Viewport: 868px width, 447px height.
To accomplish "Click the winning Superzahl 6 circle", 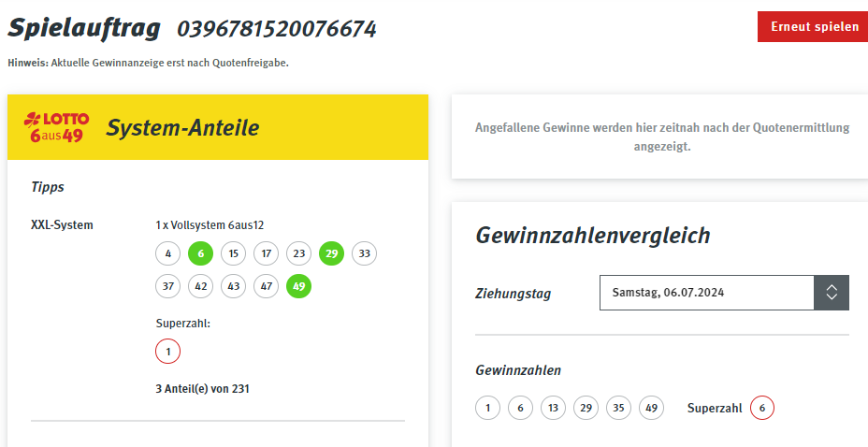I will coord(762,408).
